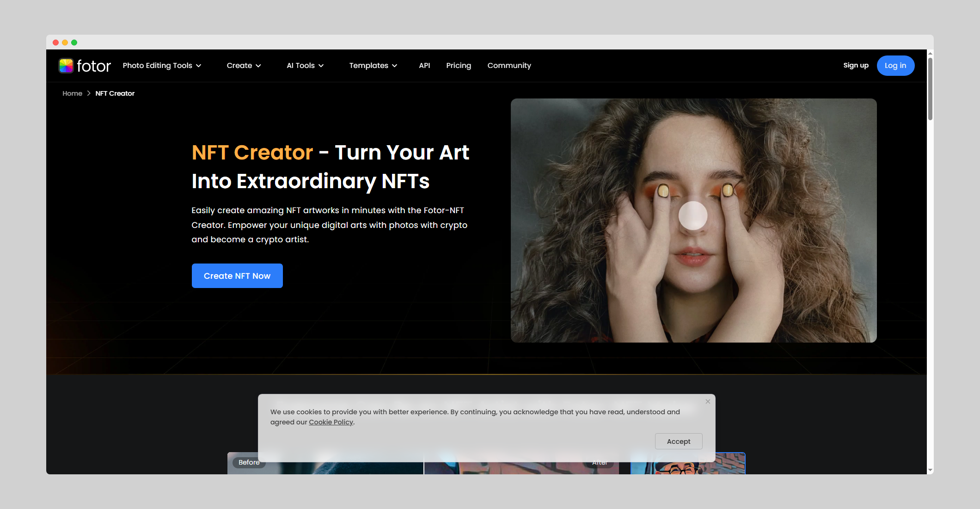Image resolution: width=980 pixels, height=509 pixels.
Task: Accept the cookie notice
Action: pos(679,442)
